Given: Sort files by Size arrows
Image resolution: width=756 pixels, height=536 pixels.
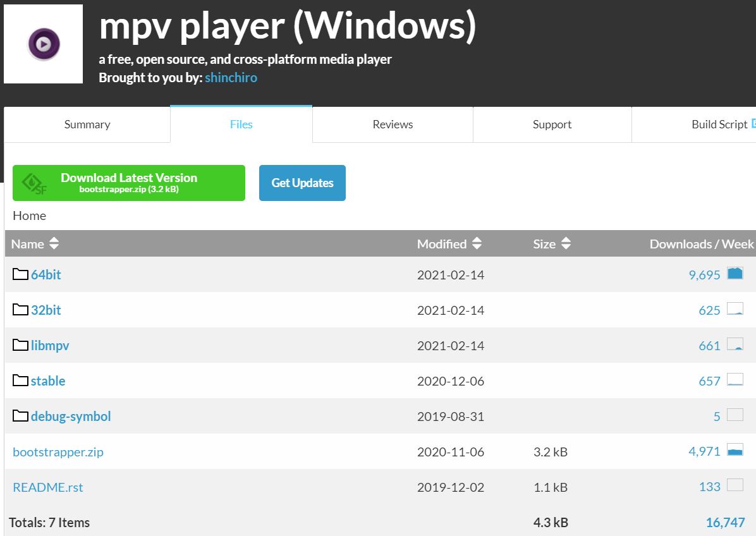Looking at the screenshot, I should [x=566, y=243].
